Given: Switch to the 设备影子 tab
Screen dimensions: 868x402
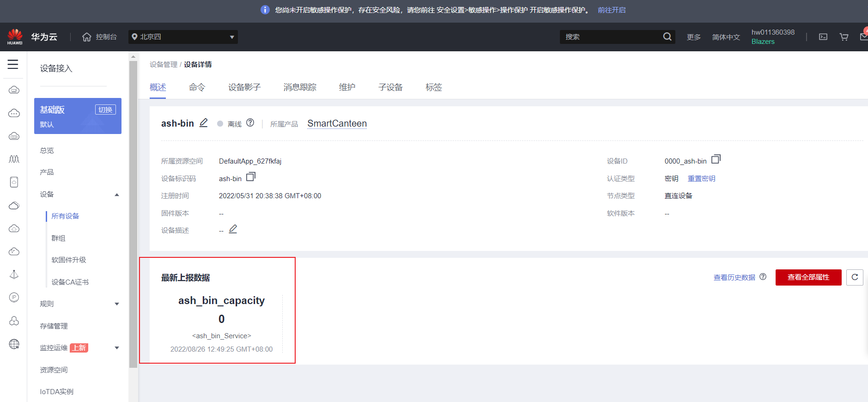Looking at the screenshot, I should (244, 87).
